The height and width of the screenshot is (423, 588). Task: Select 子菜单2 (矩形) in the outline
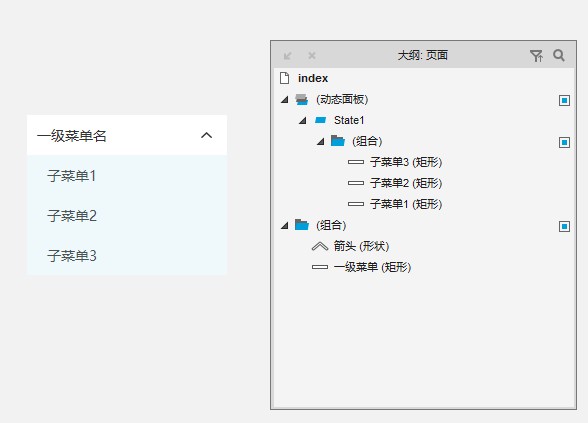(x=406, y=183)
